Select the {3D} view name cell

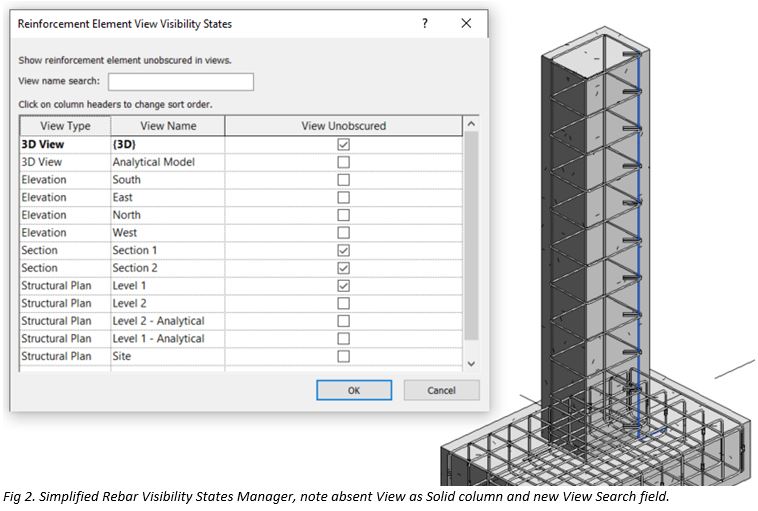(168, 145)
